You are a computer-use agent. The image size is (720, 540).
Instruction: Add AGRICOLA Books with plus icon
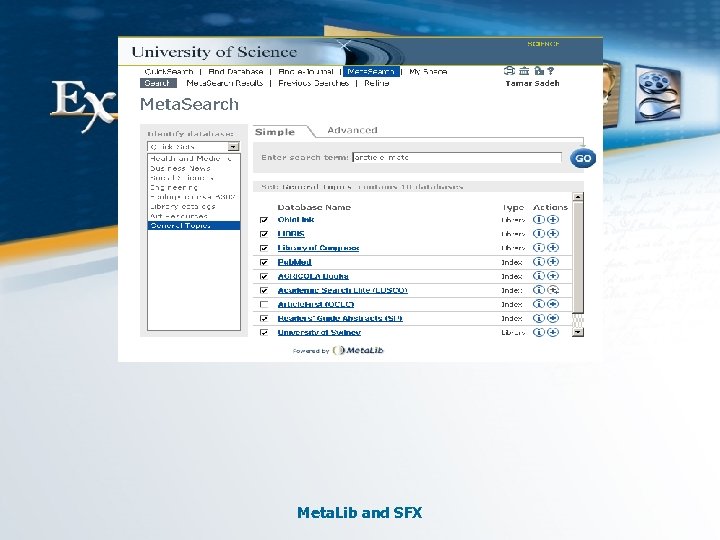(553, 276)
